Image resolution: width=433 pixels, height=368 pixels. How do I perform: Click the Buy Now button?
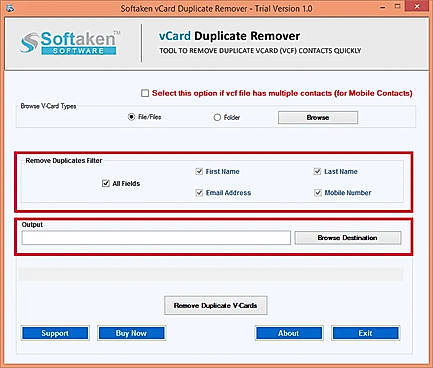pos(131,333)
